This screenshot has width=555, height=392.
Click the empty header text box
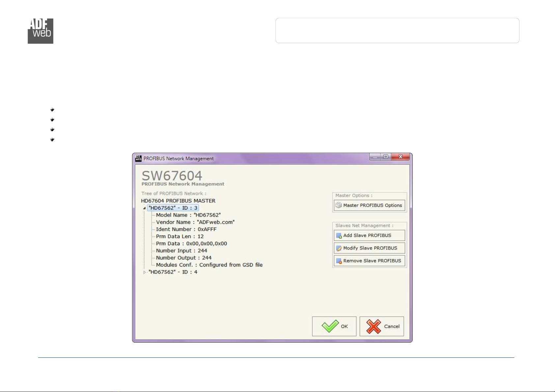[397, 31]
